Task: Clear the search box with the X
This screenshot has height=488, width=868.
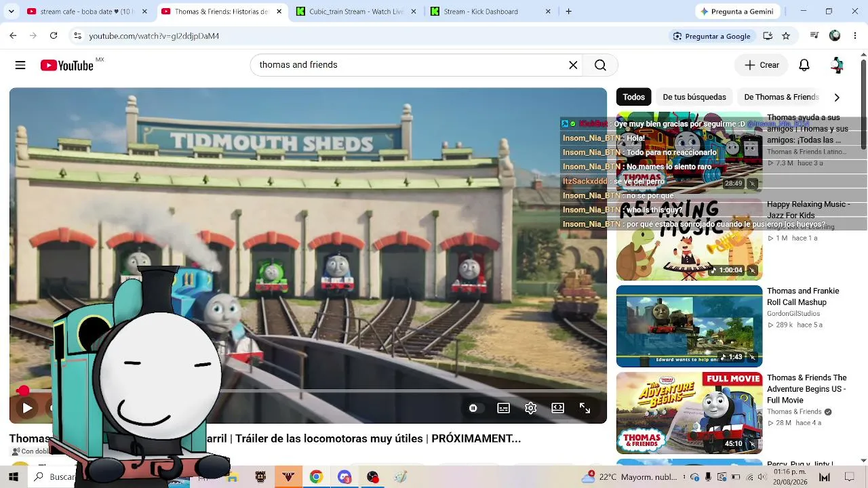Action: (573, 65)
